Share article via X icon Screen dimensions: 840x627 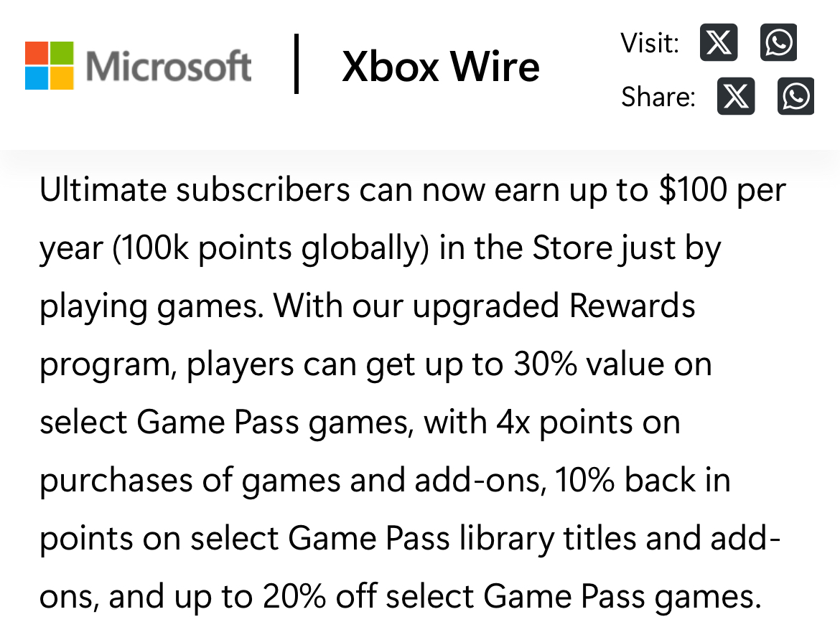point(735,96)
